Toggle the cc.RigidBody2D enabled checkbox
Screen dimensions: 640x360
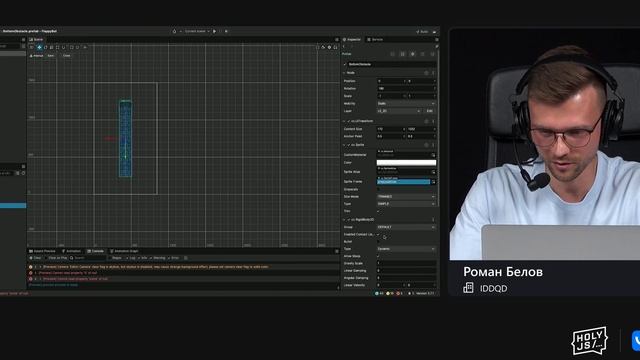point(349,220)
